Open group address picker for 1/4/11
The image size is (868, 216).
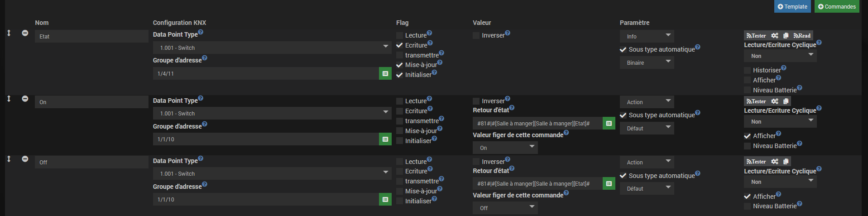[385, 73]
